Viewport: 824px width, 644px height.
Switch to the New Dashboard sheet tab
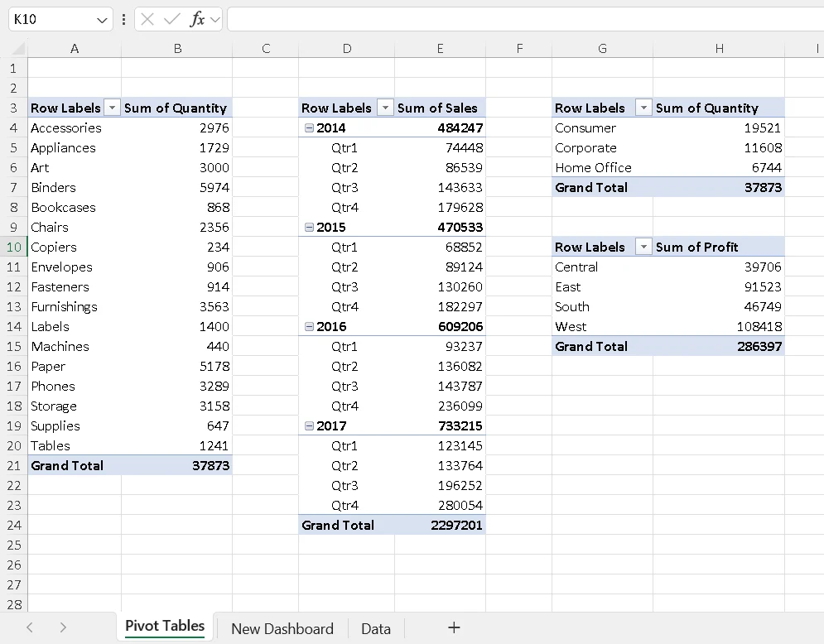[x=282, y=628]
